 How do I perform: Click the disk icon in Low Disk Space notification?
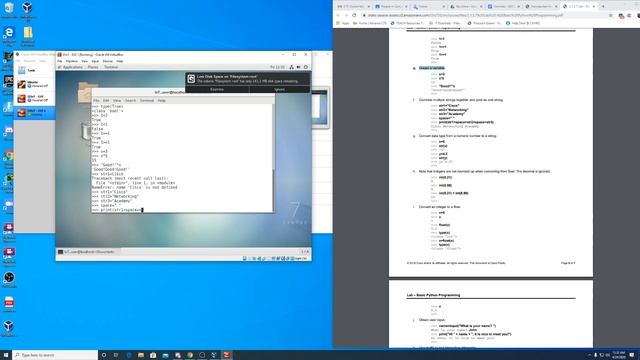191,79
